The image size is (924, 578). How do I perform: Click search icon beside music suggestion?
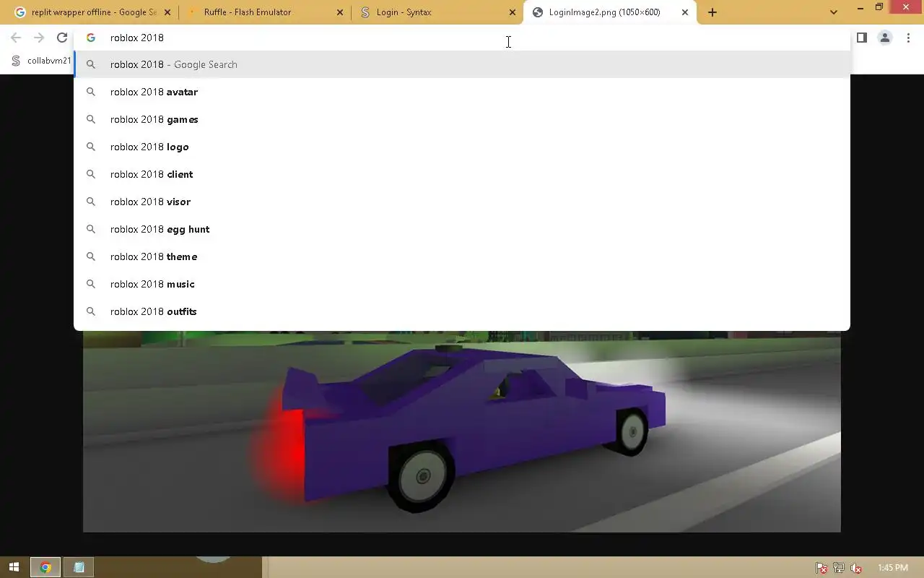click(91, 284)
